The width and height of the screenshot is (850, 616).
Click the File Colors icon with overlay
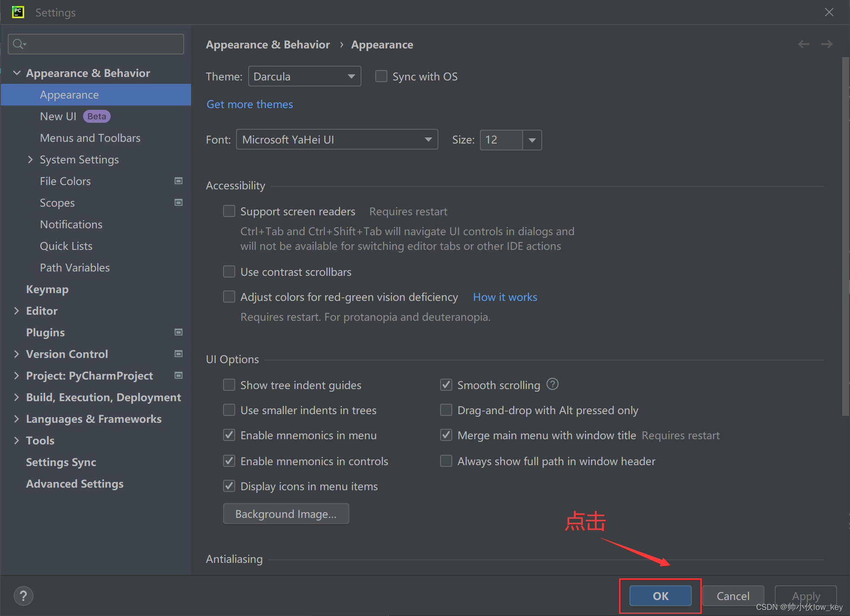(178, 181)
